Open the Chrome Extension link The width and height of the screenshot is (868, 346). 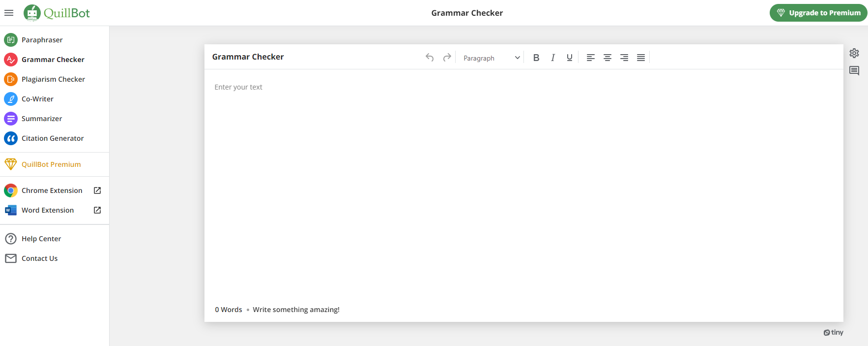click(x=52, y=190)
